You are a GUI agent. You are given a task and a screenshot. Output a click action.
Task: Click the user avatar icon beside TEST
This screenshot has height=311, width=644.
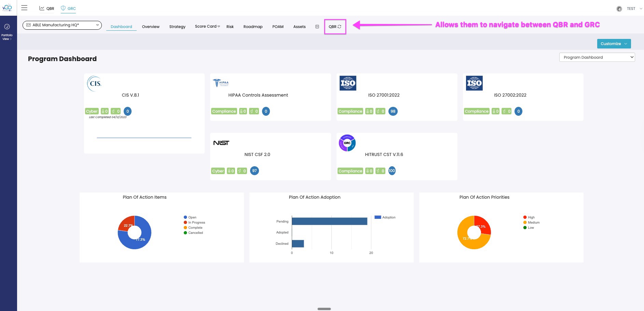coord(619,9)
